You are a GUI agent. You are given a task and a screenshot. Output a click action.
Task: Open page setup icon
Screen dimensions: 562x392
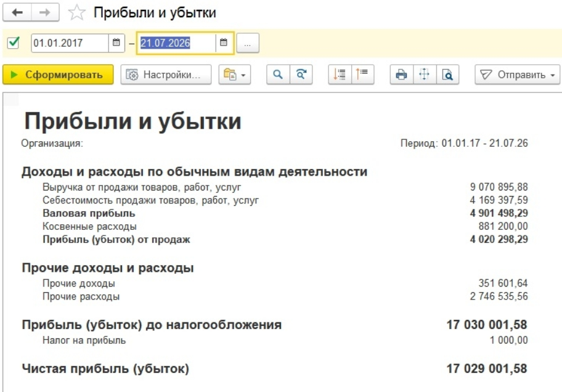click(x=425, y=75)
